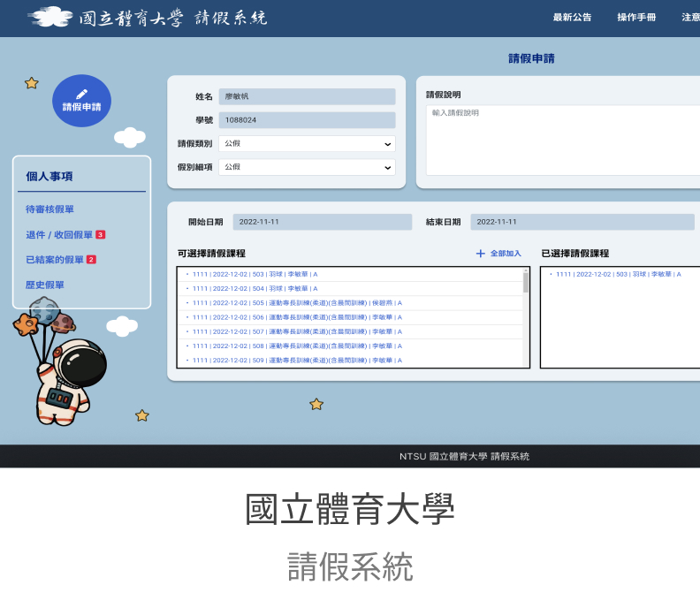The width and height of the screenshot is (700, 608).
Task: Click the 個人事項 sidebar heading
Action: 49,177
